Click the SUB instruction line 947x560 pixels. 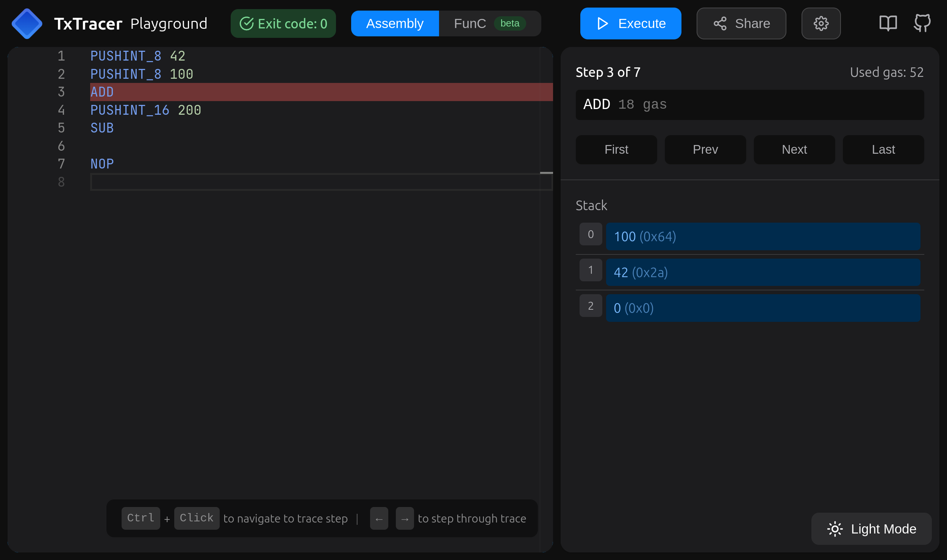102,128
